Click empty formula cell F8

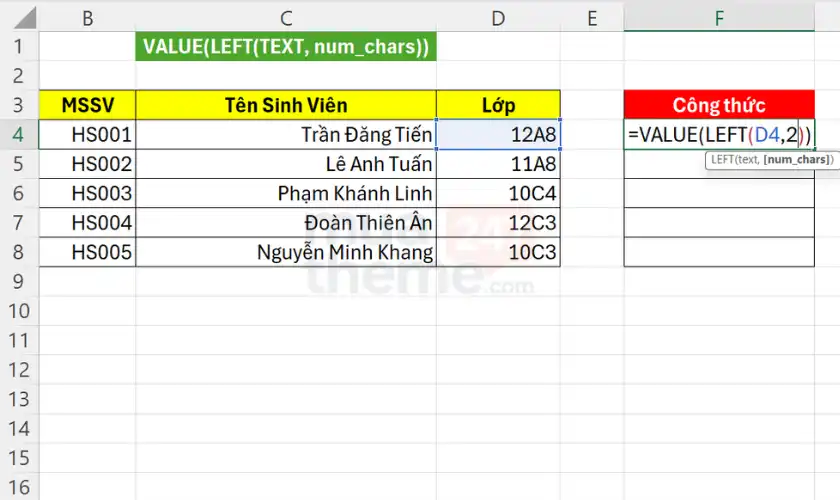[x=719, y=252]
